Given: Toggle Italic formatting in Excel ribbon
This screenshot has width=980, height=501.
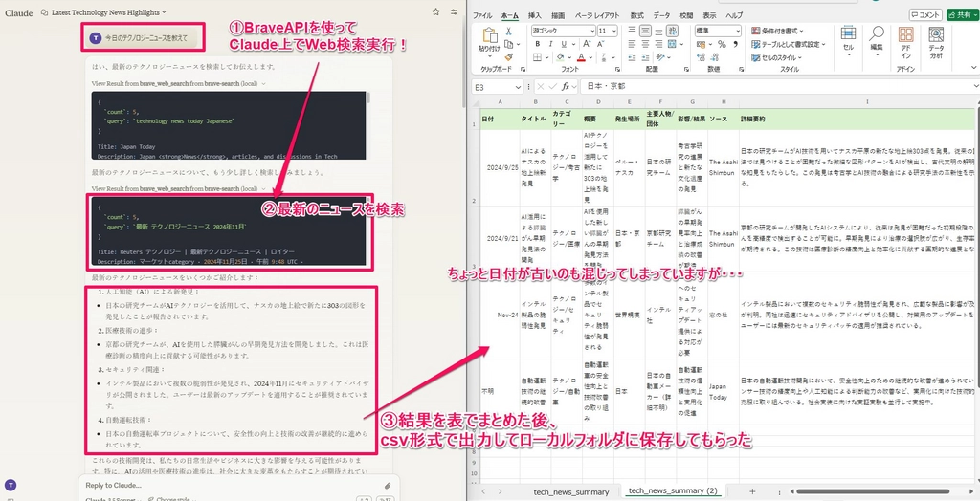Looking at the screenshot, I should [x=549, y=44].
